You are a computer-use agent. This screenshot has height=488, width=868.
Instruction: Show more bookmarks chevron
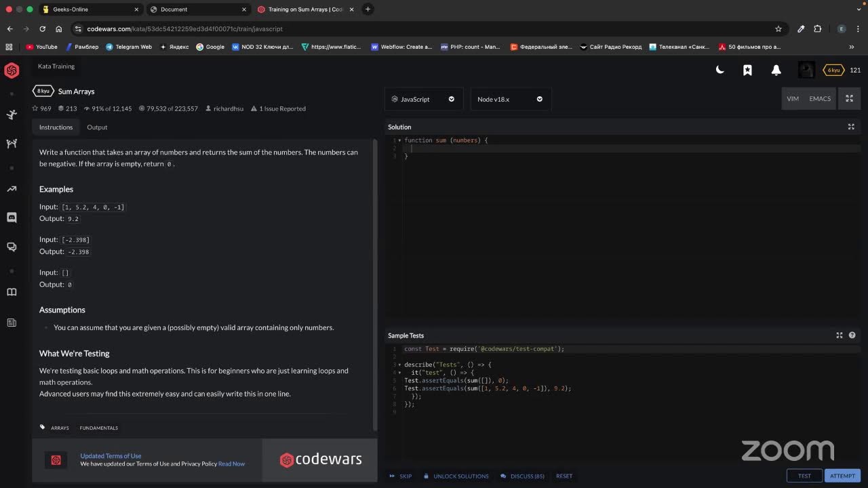pos(852,47)
